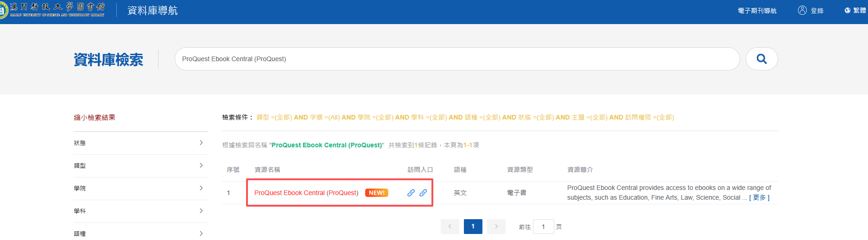Click the globe language icon

848,10
